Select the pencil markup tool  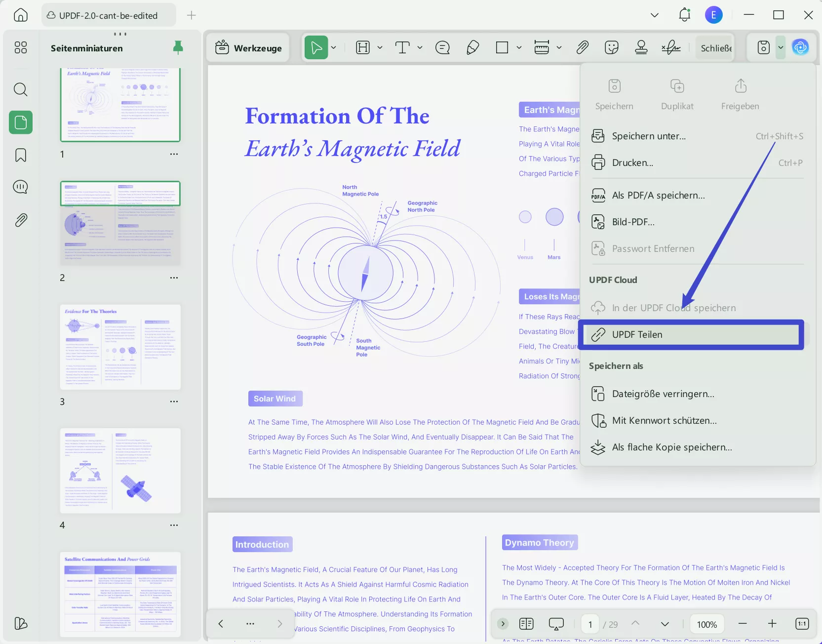point(472,47)
